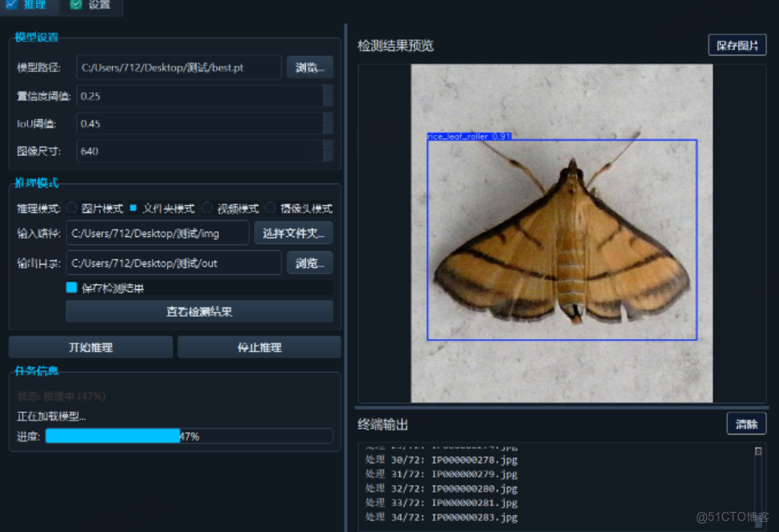This screenshot has width=779, height=532.
Task: Click the 检测结果预览 heading
Action: [x=396, y=45]
